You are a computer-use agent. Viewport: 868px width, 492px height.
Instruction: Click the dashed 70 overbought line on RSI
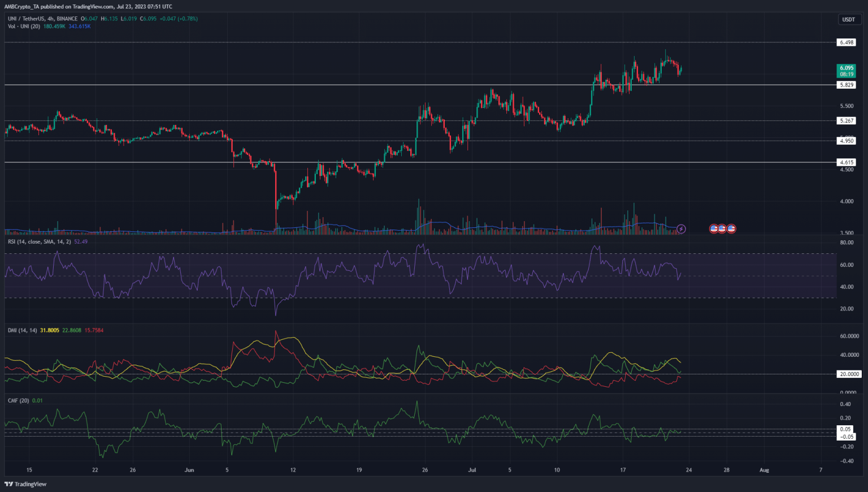[x=396, y=253]
